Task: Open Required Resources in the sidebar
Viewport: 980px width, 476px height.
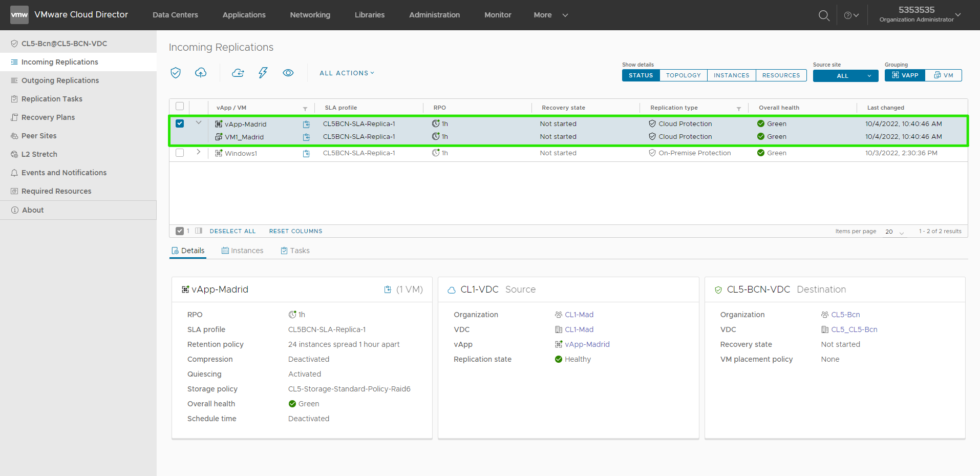Action: 78,191
